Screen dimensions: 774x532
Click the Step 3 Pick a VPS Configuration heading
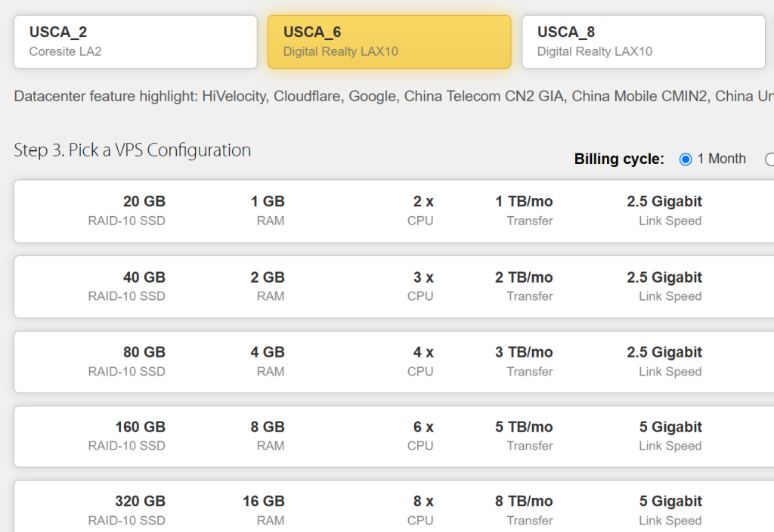coord(132,150)
